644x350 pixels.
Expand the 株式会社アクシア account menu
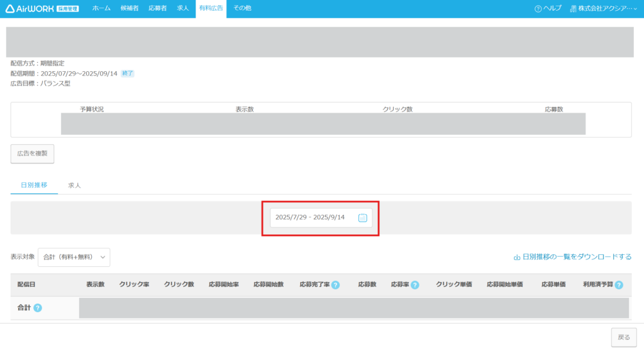click(603, 9)
